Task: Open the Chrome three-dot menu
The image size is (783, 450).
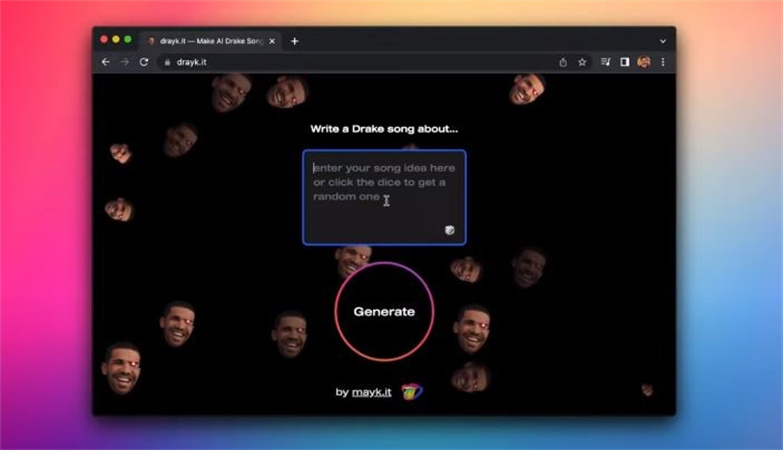Action: (x=663, y=62)
